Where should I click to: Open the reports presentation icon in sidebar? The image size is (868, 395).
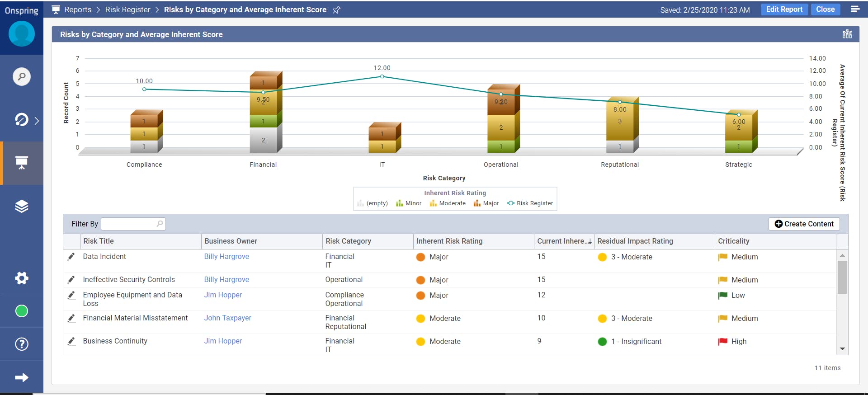[x=22, y=163]
